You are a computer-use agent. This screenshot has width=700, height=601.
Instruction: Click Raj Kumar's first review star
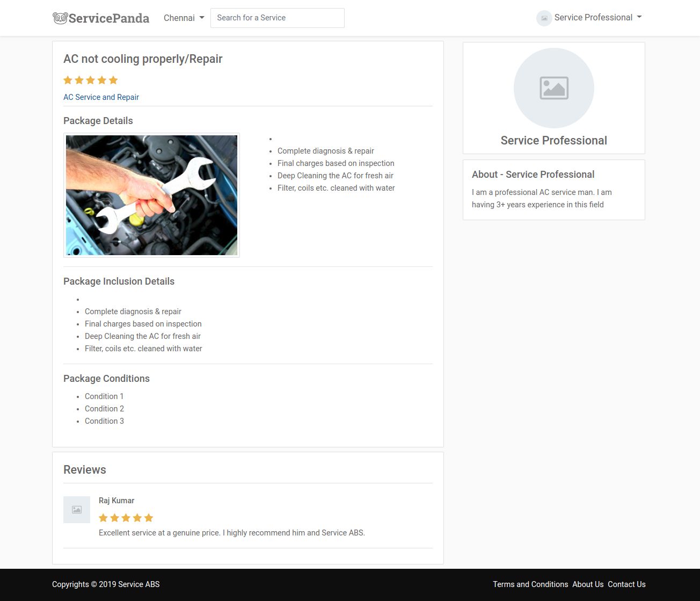(103, 518)
